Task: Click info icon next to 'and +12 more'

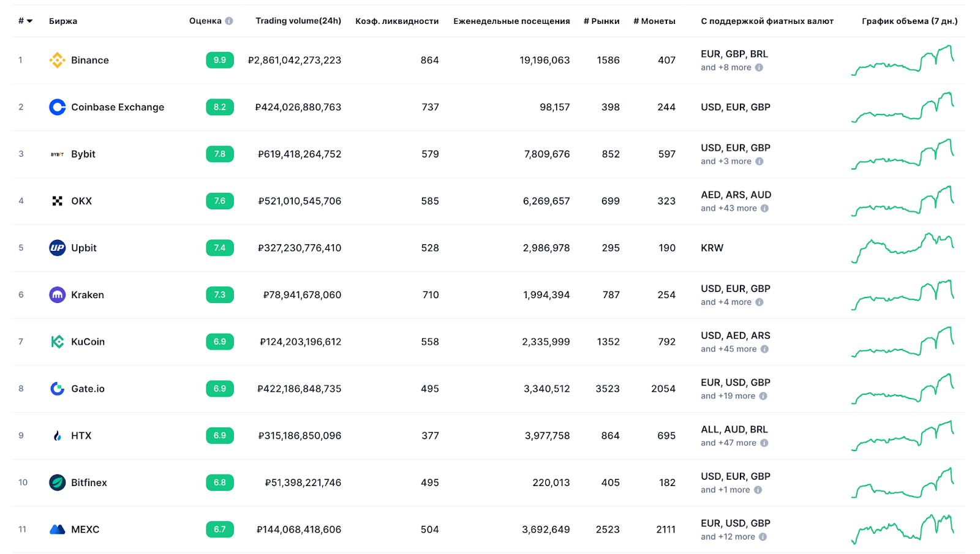Action: click(x=763, y=537)
